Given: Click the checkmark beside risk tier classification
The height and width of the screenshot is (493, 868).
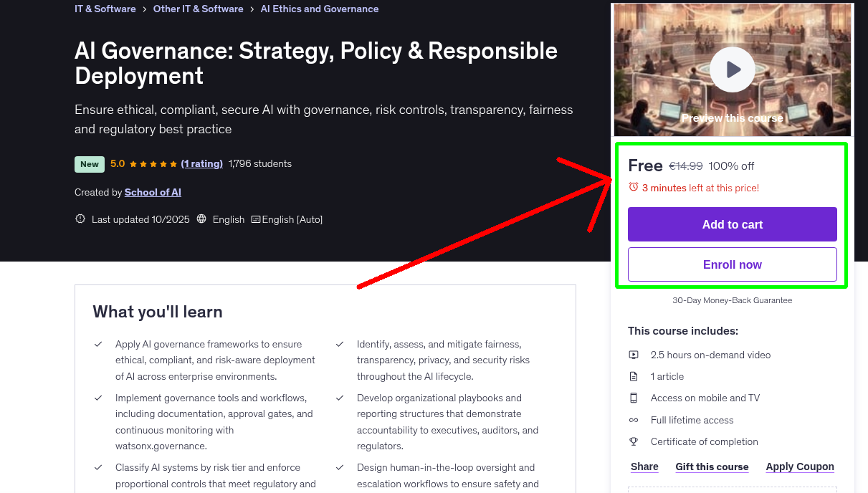Looking at the screenshot, I should (x=98, y=466).
